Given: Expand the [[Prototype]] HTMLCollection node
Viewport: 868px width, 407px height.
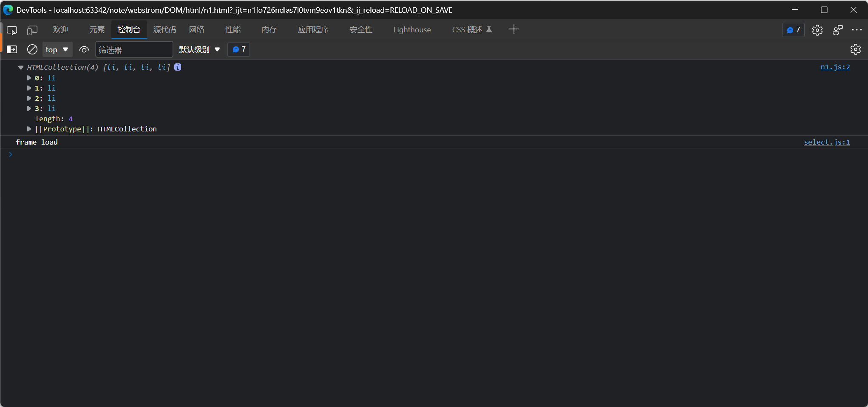Looking at the screenshot, I should click(x=29, y=129).
